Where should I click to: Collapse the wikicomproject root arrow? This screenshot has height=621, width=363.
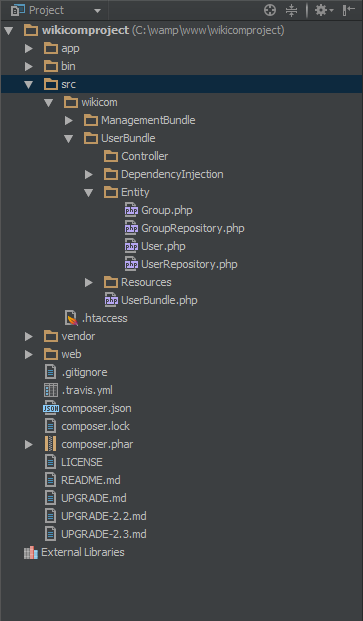click(9, 30)
